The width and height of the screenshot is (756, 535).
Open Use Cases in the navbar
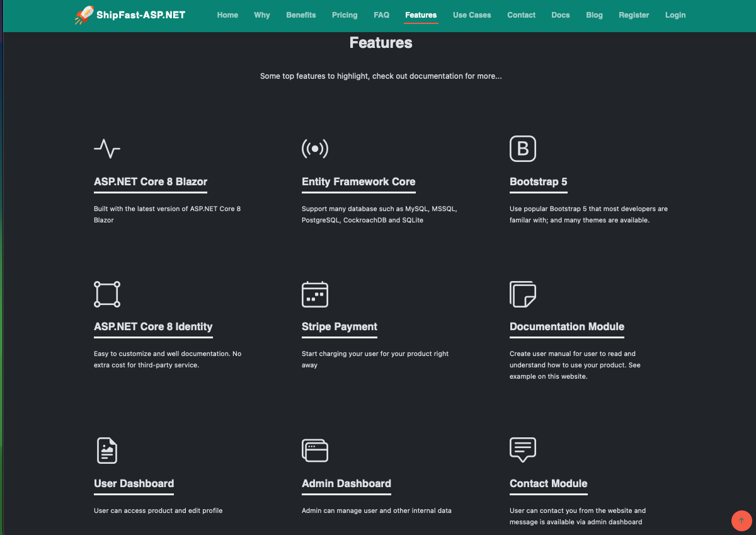coord(472,15)
